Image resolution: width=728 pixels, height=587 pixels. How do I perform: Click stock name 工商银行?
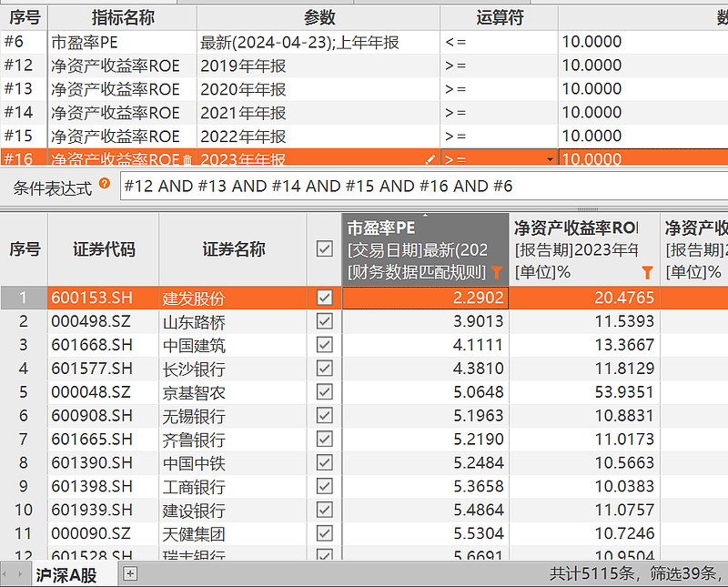click(x=194, y=487)
